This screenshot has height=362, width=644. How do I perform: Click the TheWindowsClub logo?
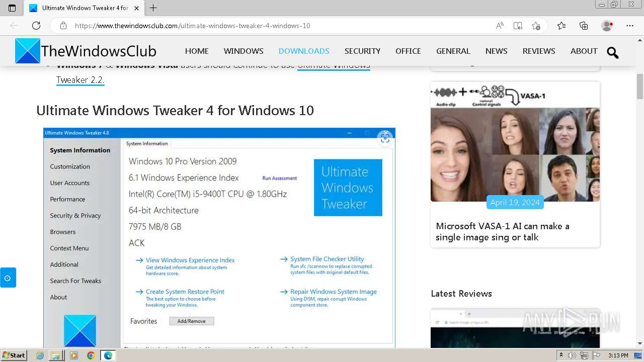[x=86, y=51]
